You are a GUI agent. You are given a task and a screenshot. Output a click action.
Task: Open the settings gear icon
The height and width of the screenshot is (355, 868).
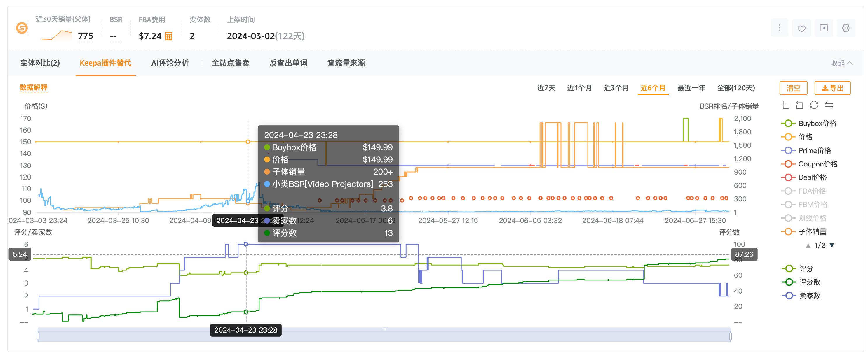click(846, 28)
